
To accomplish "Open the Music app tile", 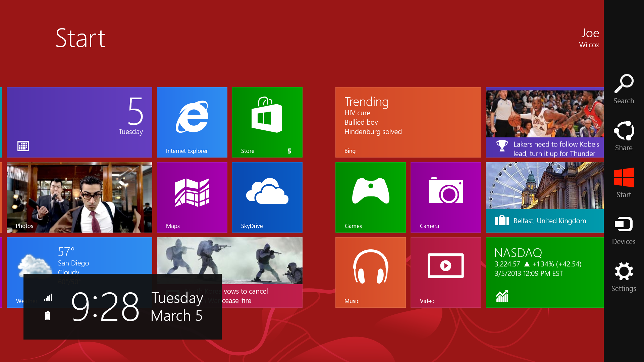I will point(370,272).
